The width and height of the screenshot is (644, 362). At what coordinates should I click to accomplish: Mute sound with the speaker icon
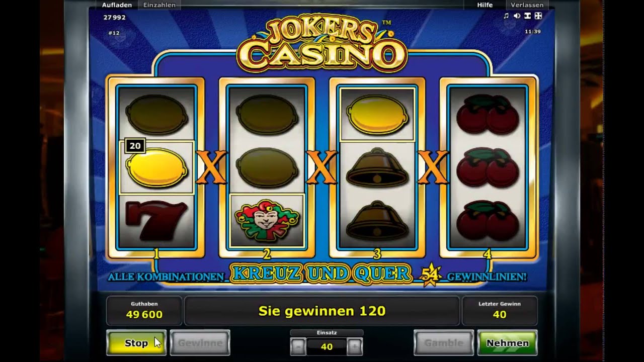[x=517, y=16]
